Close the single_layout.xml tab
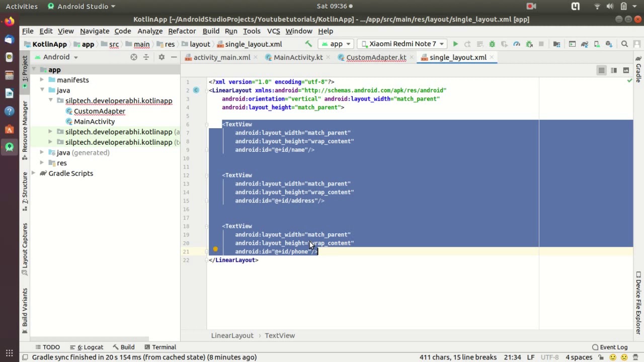 point(493,57)
